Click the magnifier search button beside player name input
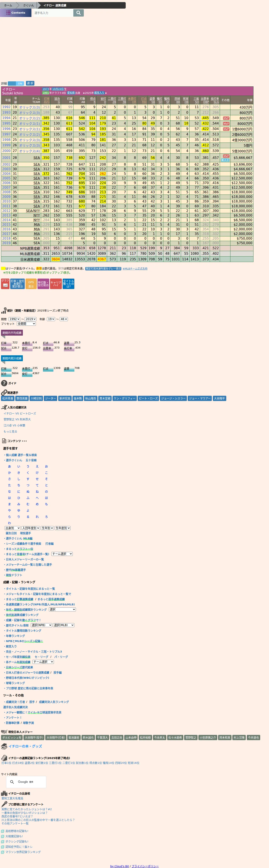Screen dimensions: 269x868 point(78,13)
